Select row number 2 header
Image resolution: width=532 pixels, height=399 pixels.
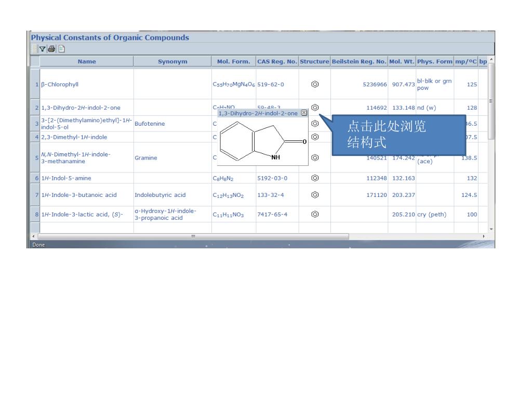(x=35, y=108)
